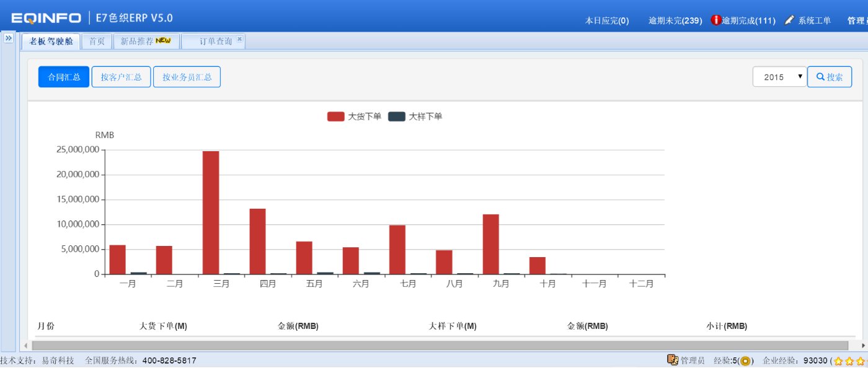Click the magnifier icon on the search button
Viewport: 868px width, 368px height.
click(x=820, y=77)
